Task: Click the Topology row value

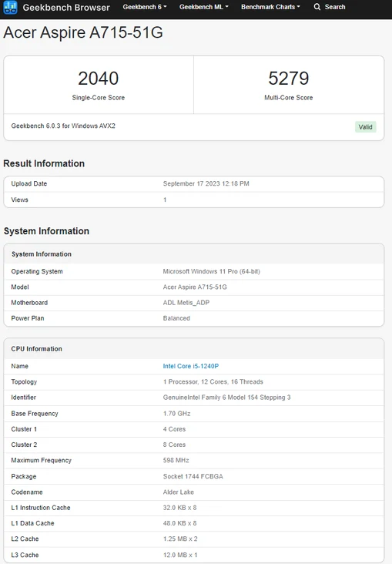Action: pos(213,381)
